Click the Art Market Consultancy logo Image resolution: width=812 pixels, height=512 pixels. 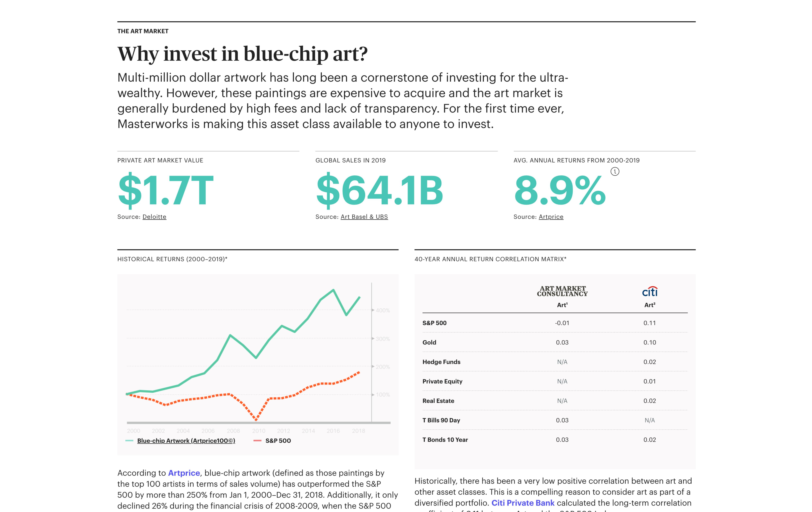click(562, 291)
